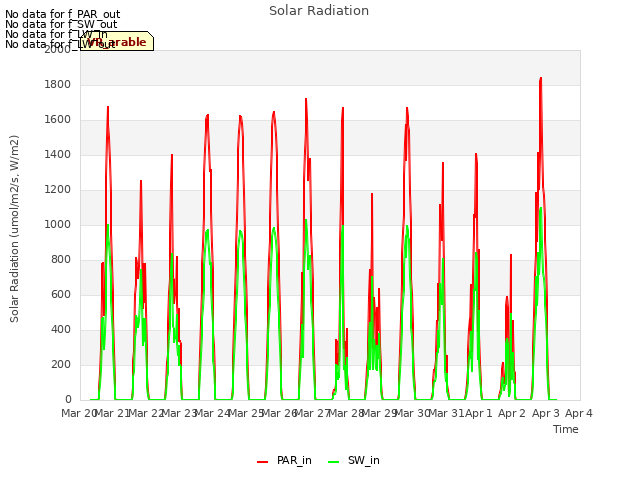Click the 'Apr 4' x-axis tick label

(579, 413)
